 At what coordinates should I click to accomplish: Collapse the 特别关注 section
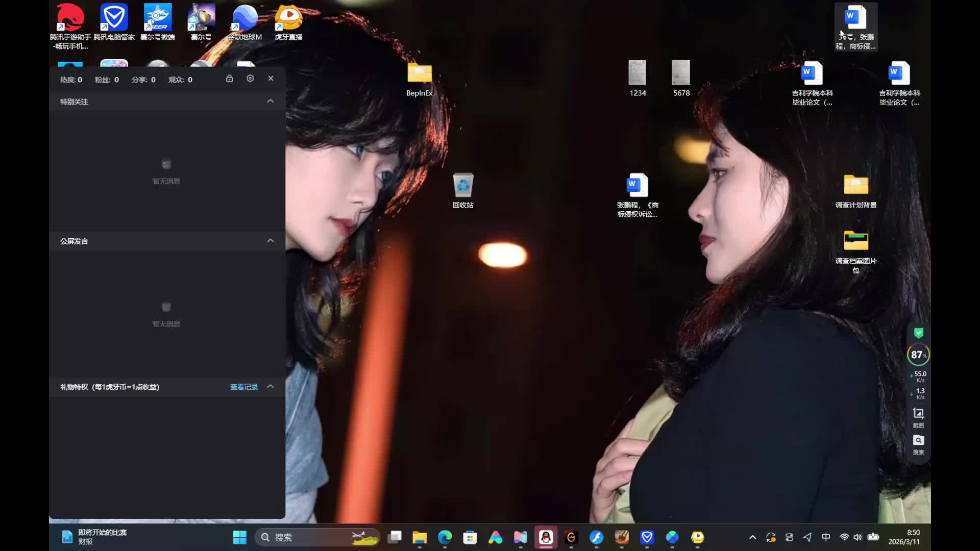click(271, 101)
